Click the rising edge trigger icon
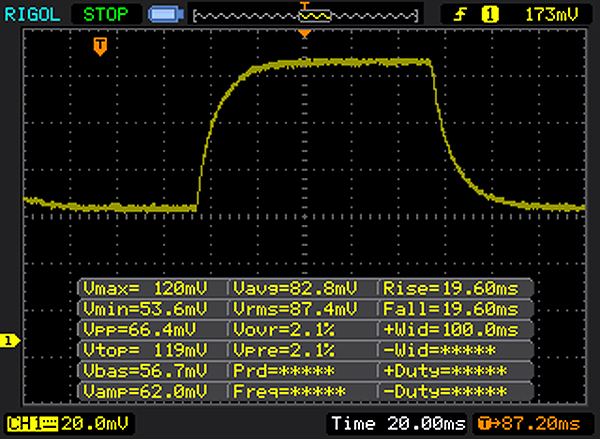 pyautogui.click(x=460, y=15)
